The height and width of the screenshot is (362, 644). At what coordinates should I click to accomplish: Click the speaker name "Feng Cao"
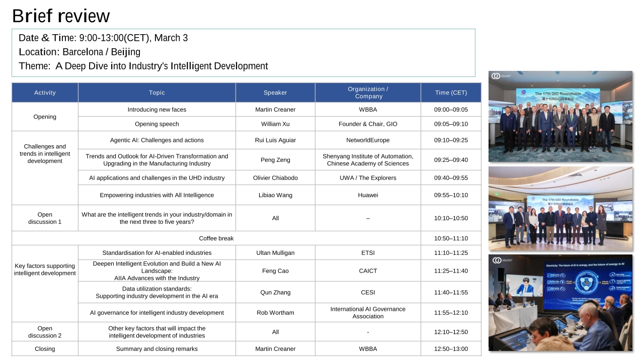[275, 271]
